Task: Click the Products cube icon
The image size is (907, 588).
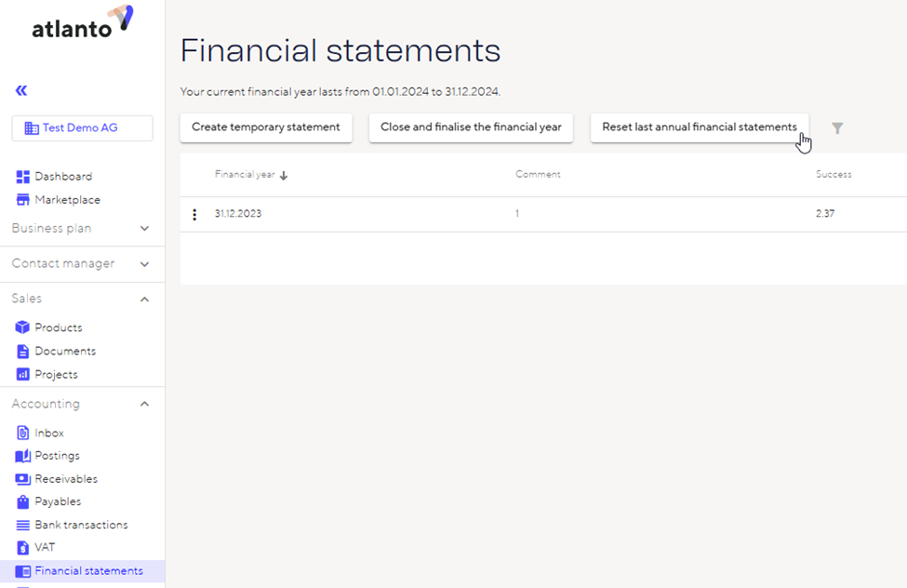Action: point(23,327)
